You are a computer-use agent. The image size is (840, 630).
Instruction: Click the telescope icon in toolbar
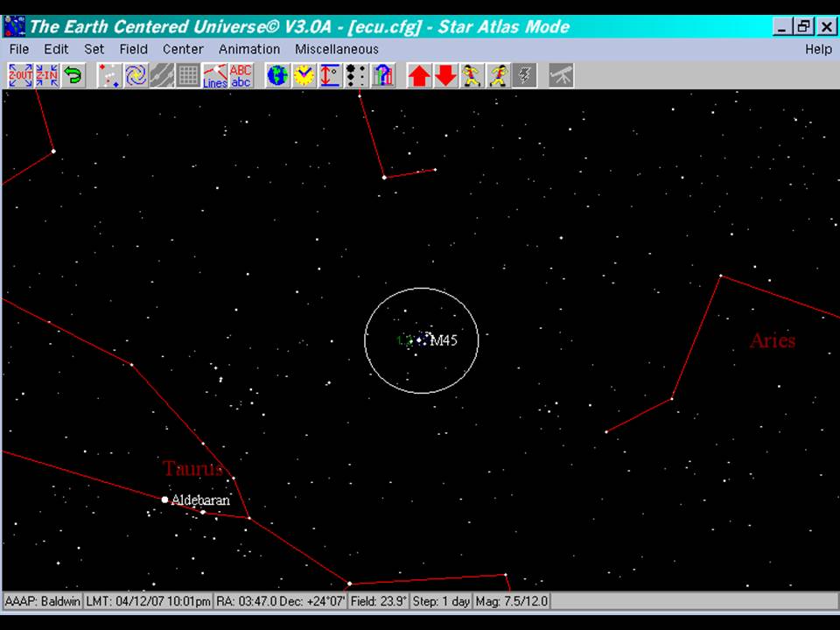click(562, 75)
